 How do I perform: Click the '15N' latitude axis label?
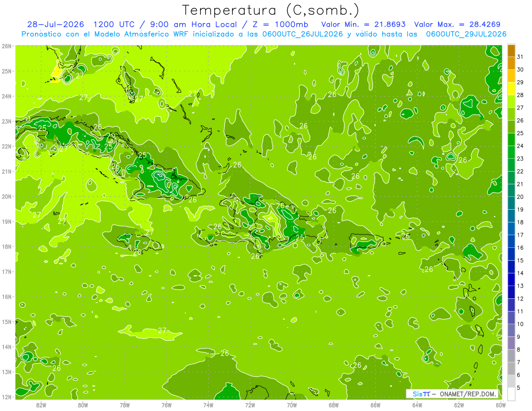7,321
